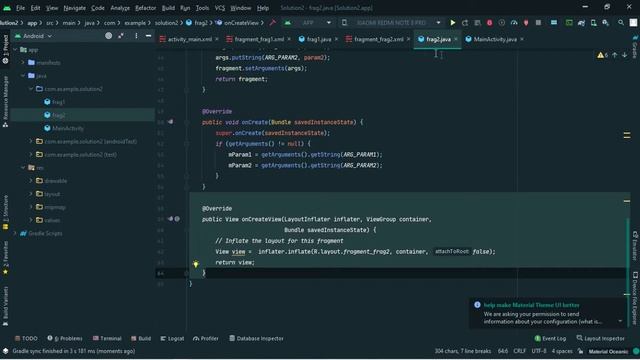The height and width of the screenshot is (360, 640).
Task: Collapse the java folder node
Action: (x=23, y=76)
